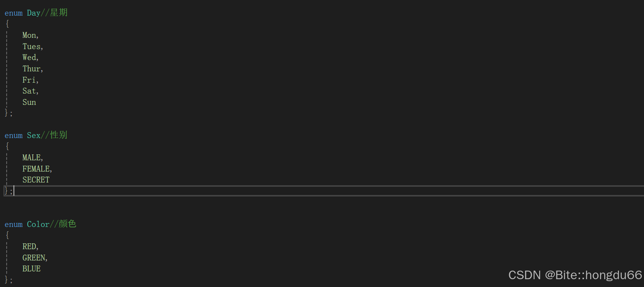Screen dimensions: 644x287
Task: Click the Sun enumerator
Action: coord(29,103)
